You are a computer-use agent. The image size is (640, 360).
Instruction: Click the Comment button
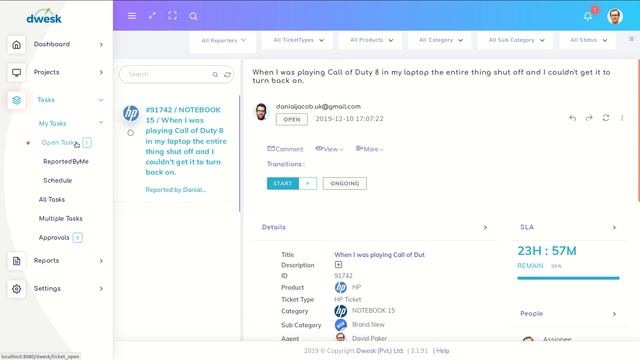click(x=285, y=149)
